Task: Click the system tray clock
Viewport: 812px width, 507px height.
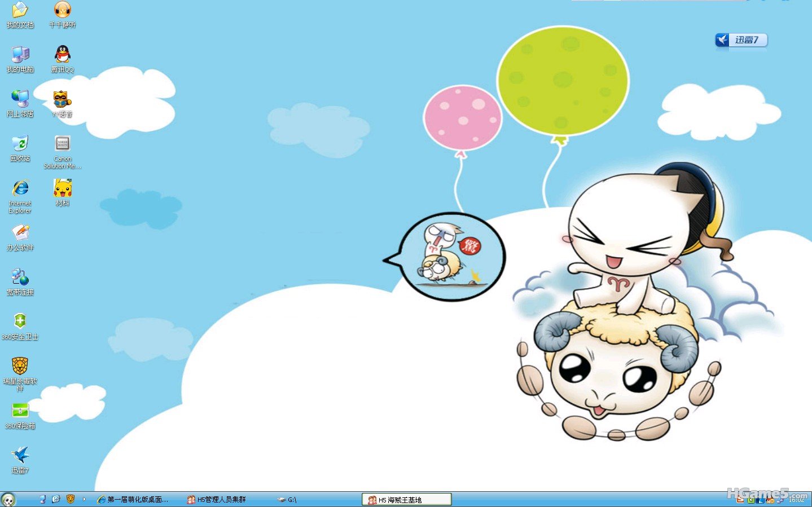Action: [796, 500]
